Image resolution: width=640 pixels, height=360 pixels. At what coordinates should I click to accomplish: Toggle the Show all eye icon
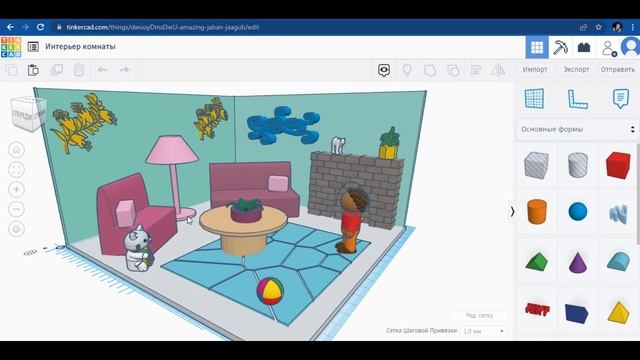[x=384, y=70]
